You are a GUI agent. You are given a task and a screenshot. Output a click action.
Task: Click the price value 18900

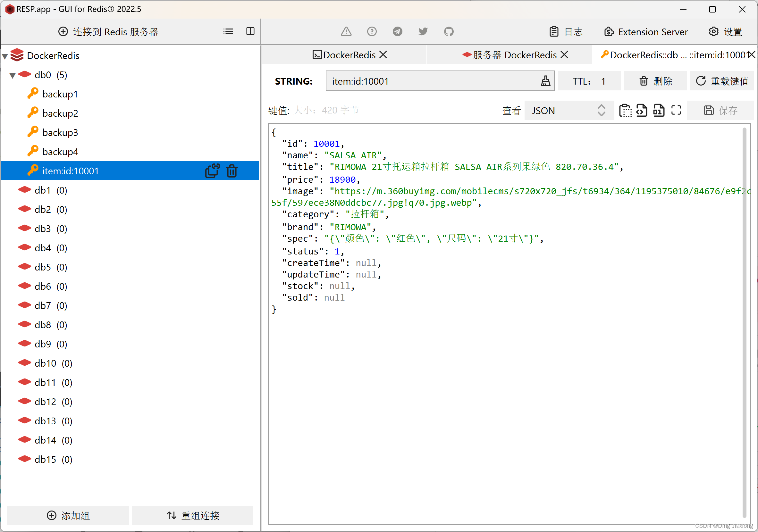342,179
